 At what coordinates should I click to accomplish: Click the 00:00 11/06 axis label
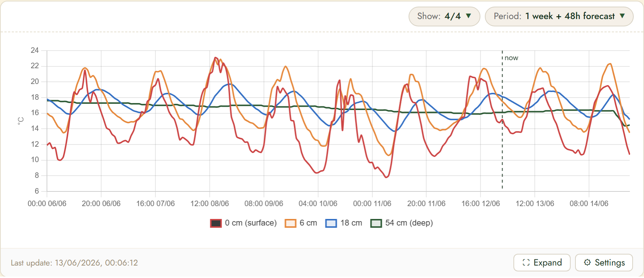click(x=372, y=204)
